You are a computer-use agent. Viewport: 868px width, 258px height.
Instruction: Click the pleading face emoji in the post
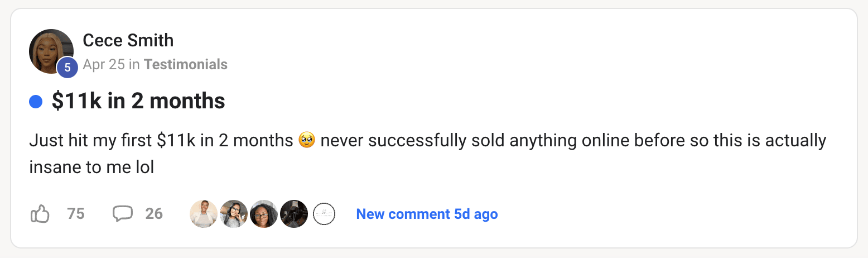click(307, 140)
